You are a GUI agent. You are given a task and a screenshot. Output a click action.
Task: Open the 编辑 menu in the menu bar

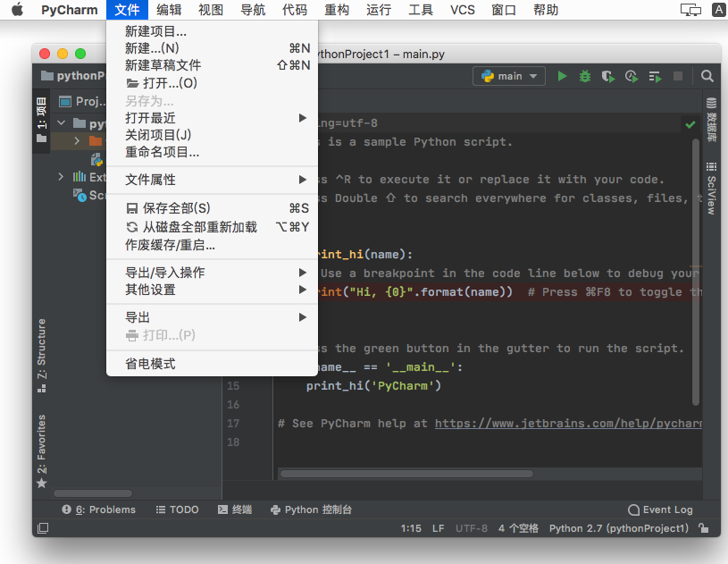pyautogui.click(x=169, y=10)
